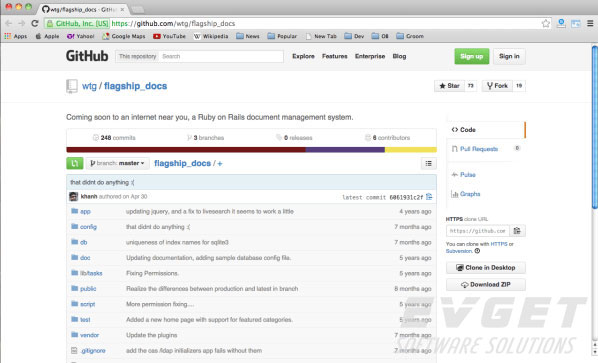The image size is (598, 363).
Task: Open the wtg owner link
Action: tap(89, 86)
